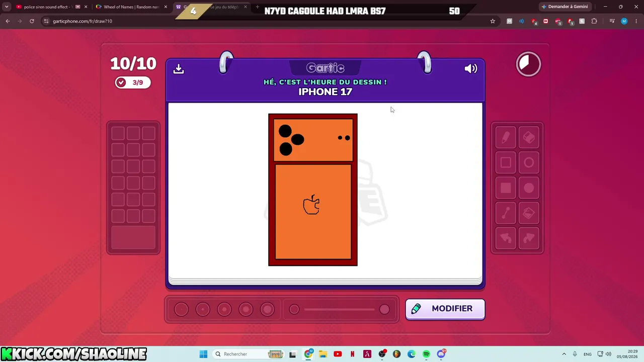Click the drawing canvas with the orange phone
This screenshot has width=644, height=362.
tap(325, 190)
